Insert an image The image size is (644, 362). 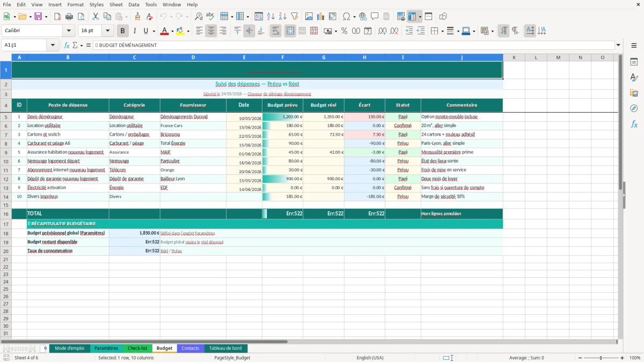coord(309,17)
